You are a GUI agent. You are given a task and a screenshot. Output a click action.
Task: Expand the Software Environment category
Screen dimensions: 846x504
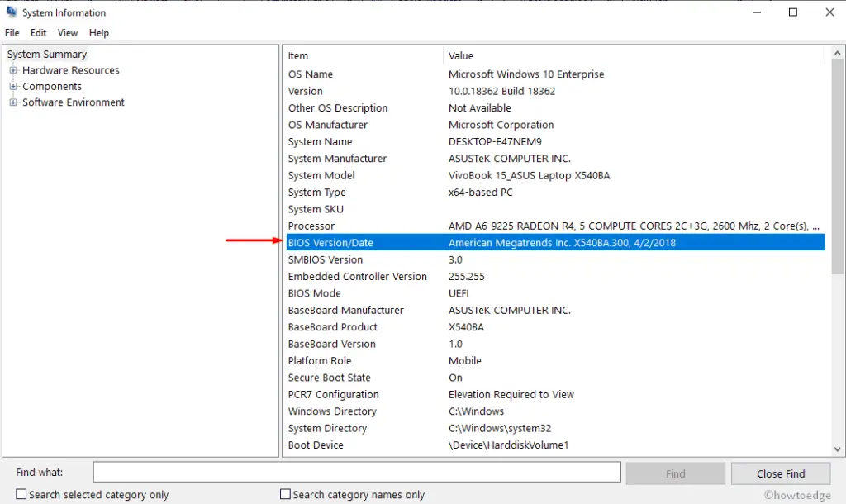point(12,102)
